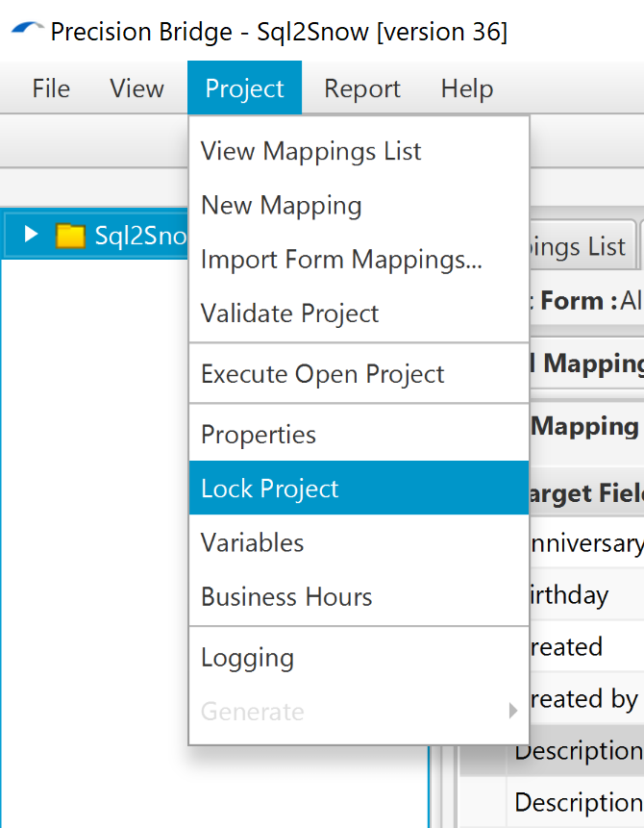This screenshot has width=644, height=828.
Task: Select the Created field row
Action: (x=586, y=646)
